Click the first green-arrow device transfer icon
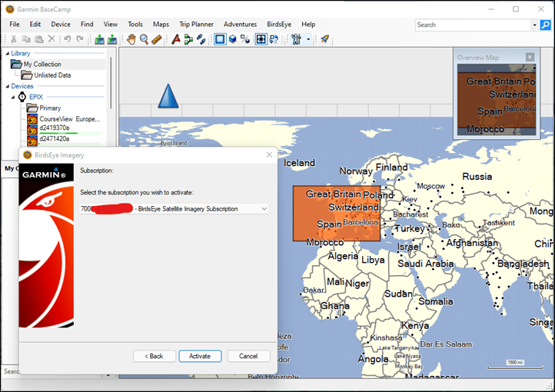The image size is (555, 392). 99,39
